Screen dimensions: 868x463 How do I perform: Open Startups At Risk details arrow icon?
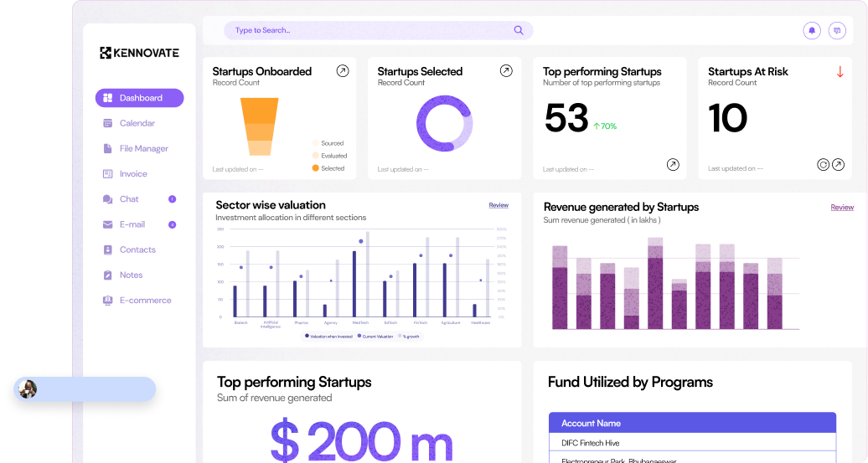(x=838, y=165)
